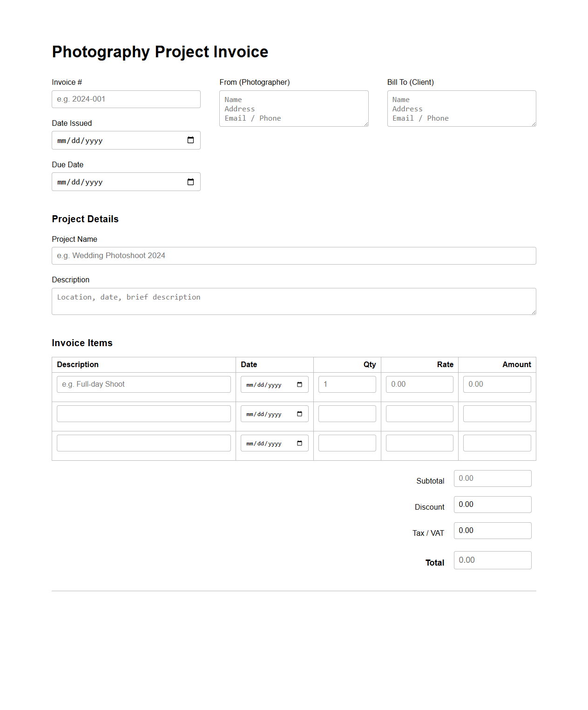Click the Rate field in the first row

[x=419, y=384]
